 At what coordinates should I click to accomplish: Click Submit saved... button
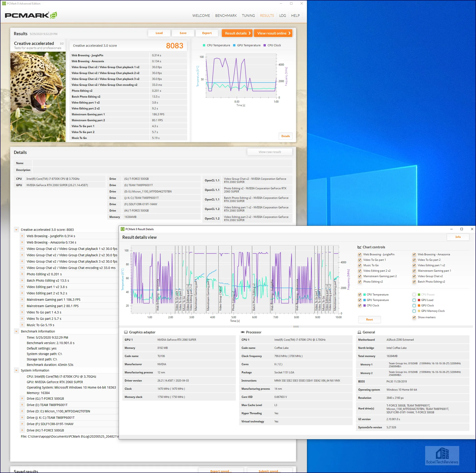point(269,471)
